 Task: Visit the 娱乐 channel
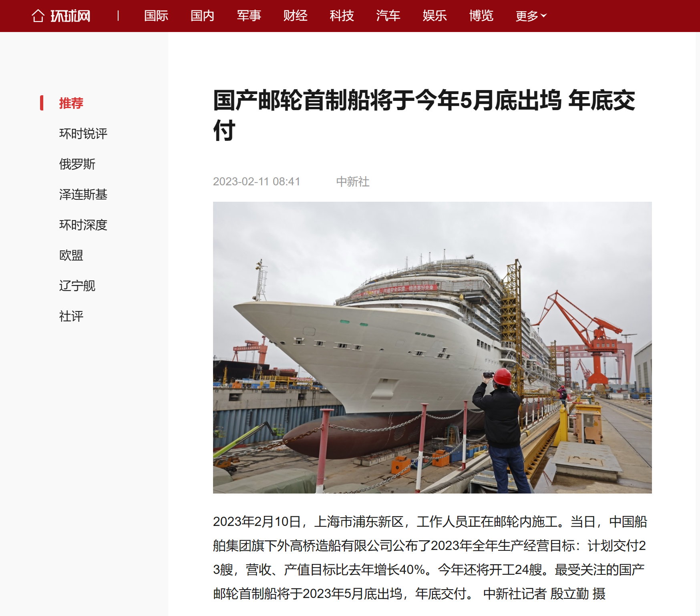pos(435,16)
